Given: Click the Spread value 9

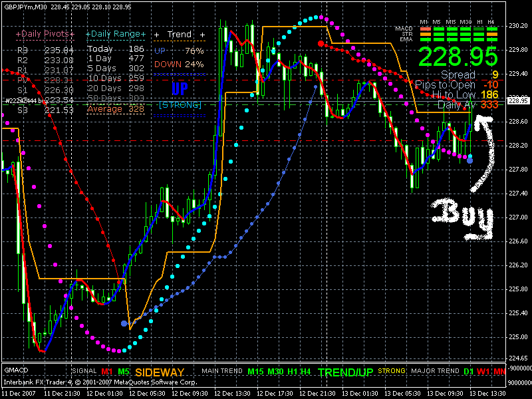Looking at the screenshot, I should 495,74.
